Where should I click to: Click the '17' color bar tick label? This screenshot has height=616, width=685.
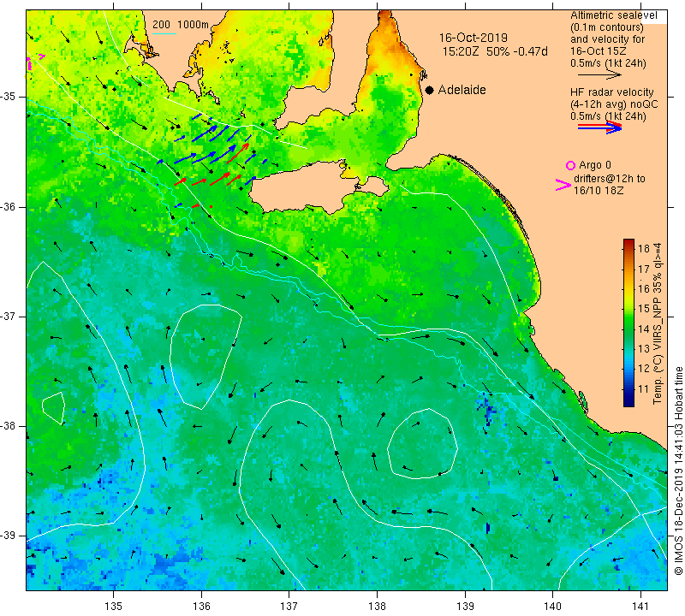click(x=644, y=269)
